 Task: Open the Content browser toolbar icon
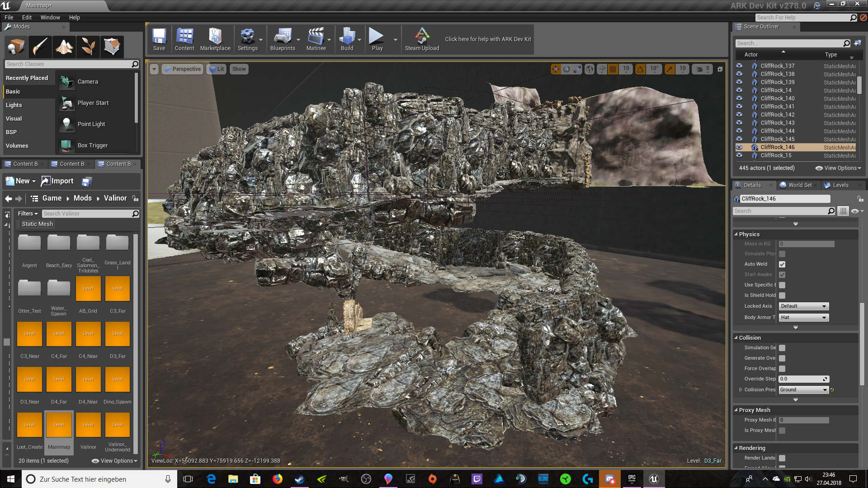(x=184, y=39)
